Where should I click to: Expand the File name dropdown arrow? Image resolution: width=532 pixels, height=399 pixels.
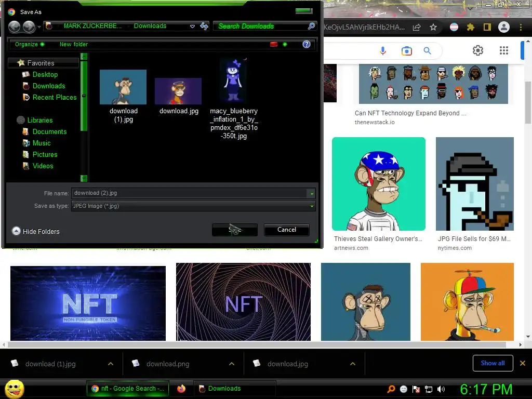(312, 193)
